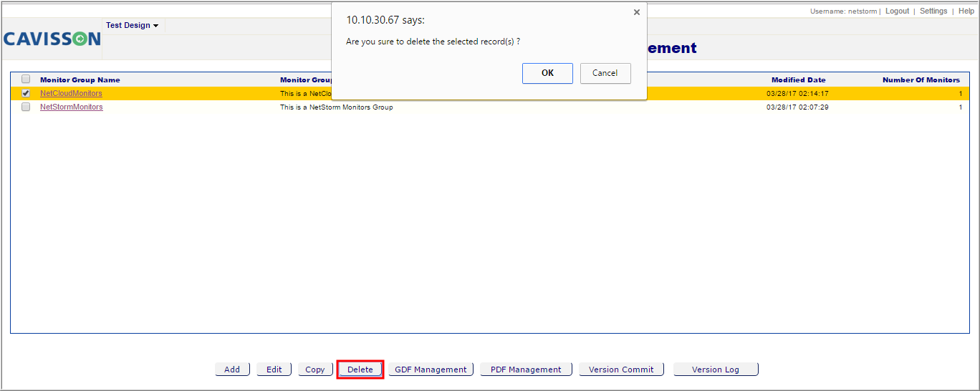Open the NetCloudMonitors group link
This screenshot has width=980, height=391.
point(71,93)
